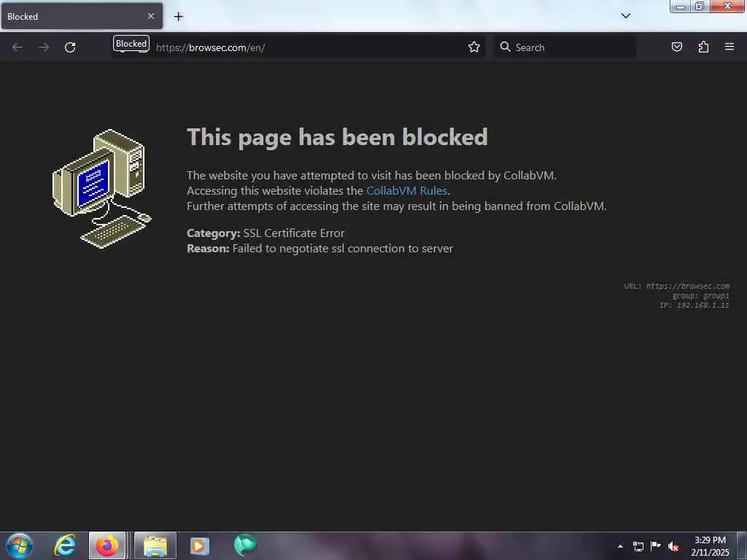Go forward to the next page
This screenshot has height=560, width=747.
coord(43,47)
